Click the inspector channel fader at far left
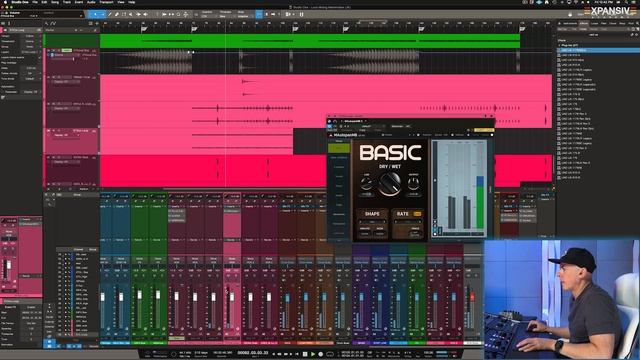The image size is (640, 360). tap(9, 266)
